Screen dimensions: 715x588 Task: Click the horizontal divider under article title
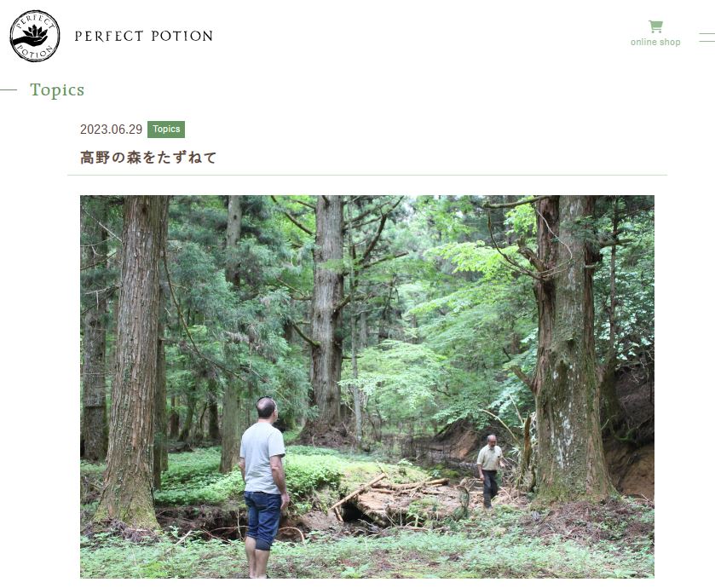click(x=367, y=175)
